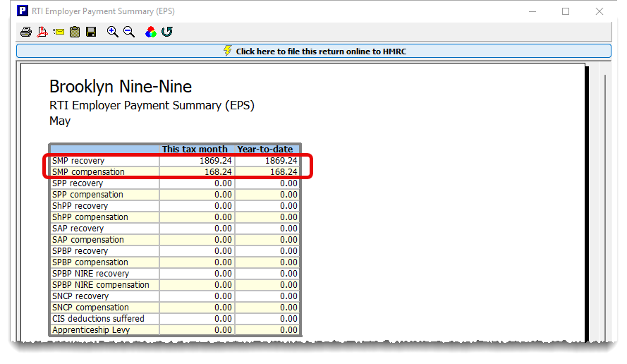
Task: Click here to file this return online to HMRC
Action: [x=314, y=51]
